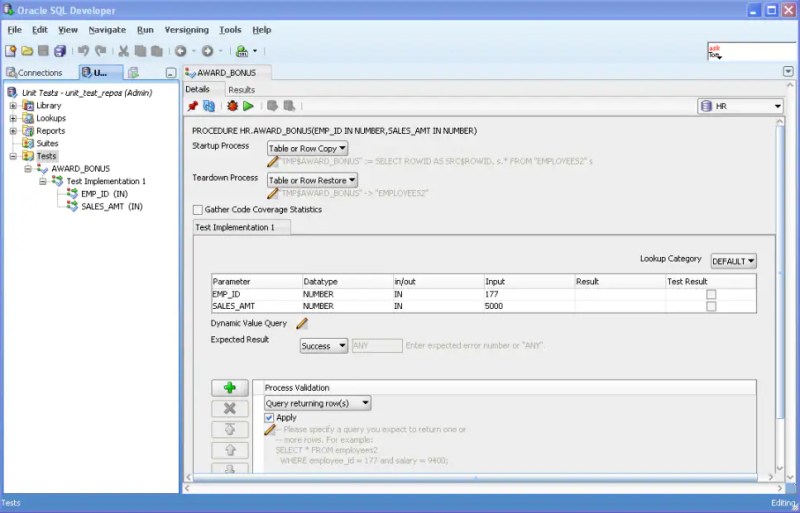Viewport: 800px width, 513px height.
Task: Open the Expected Result Success dropdown
Action: pos(324,346)
